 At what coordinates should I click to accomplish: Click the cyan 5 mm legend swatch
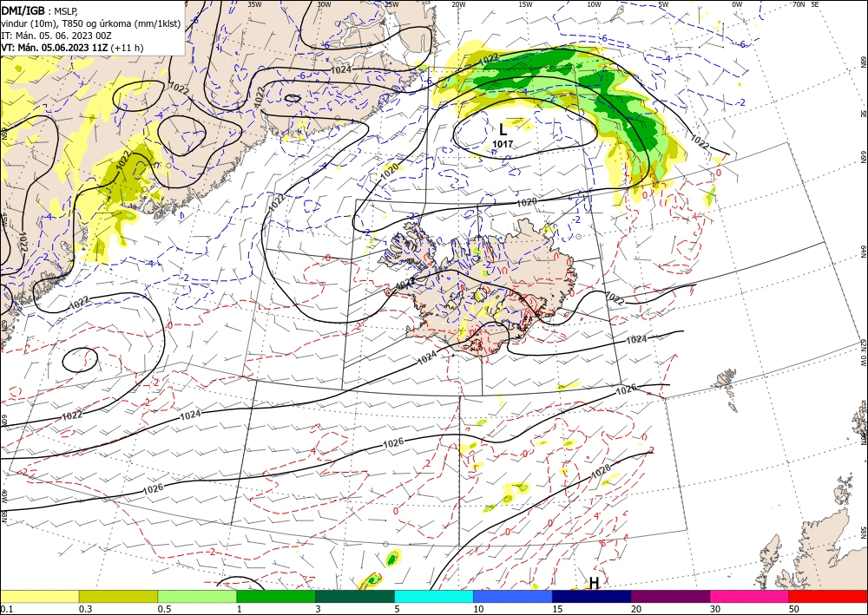pos(434,596)
